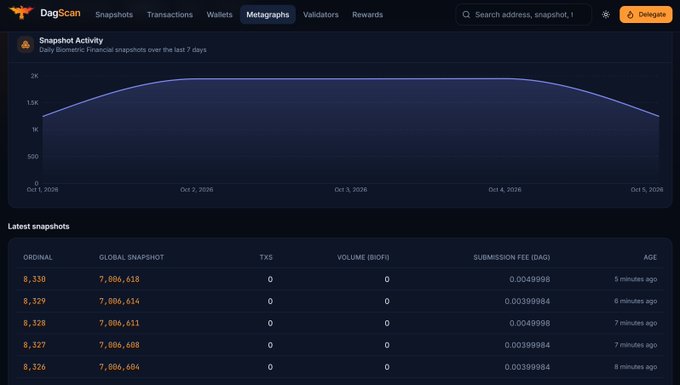Go to the Wallets page
The height and width of the screenshot is (385, 680).
[x=219, y=15]
